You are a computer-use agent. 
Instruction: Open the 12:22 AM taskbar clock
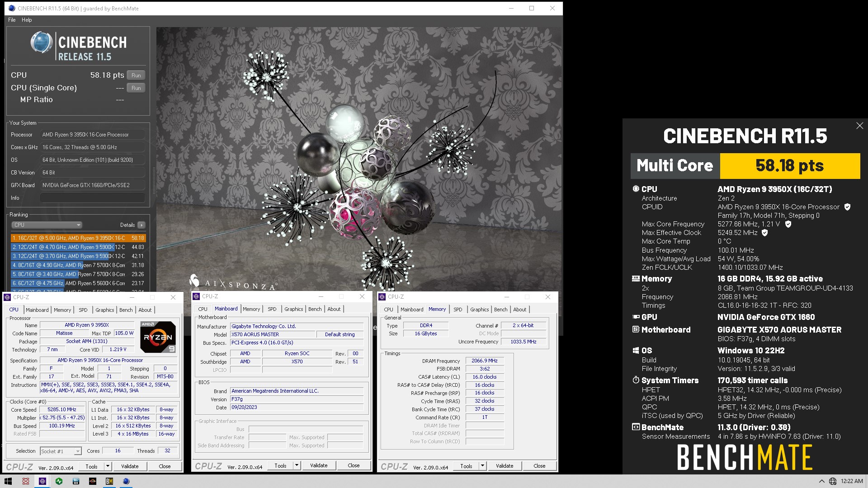[x=852, y=481]
